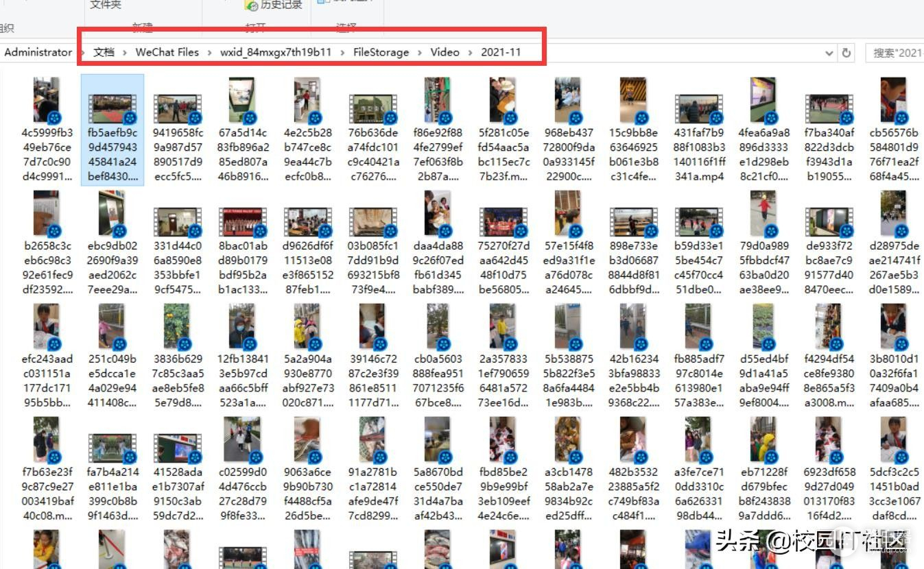The height and width of the screenshot is (569, 924).
Task: Select video file 67a5d14c icon
Action: (x=243, y=100)
